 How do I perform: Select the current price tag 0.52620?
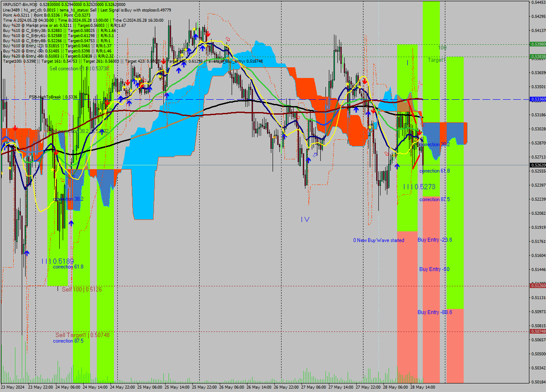click(537, 165)
